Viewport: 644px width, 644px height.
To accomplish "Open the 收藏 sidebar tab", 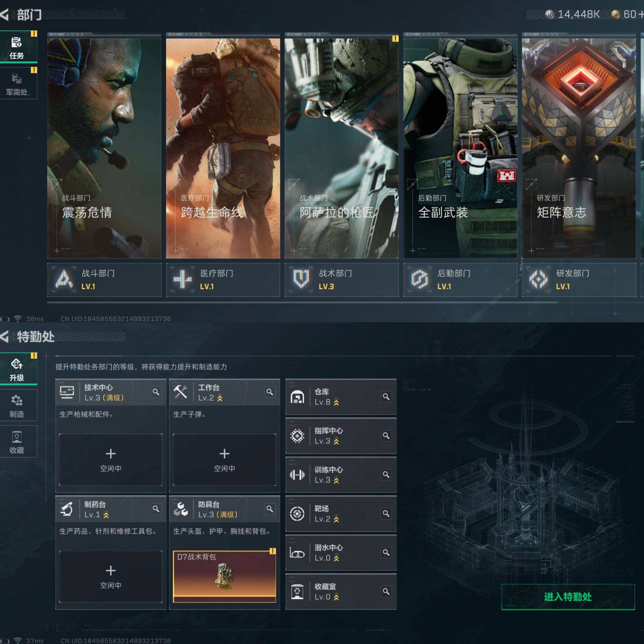I will 17,442.
